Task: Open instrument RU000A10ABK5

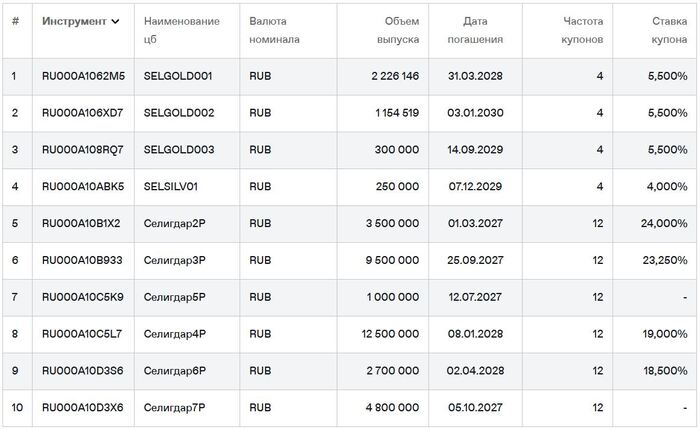Action: [83, 187]
